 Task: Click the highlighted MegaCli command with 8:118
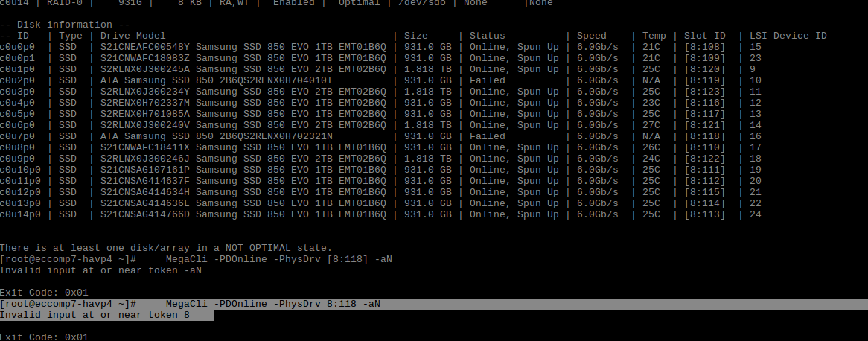[272, 304]
